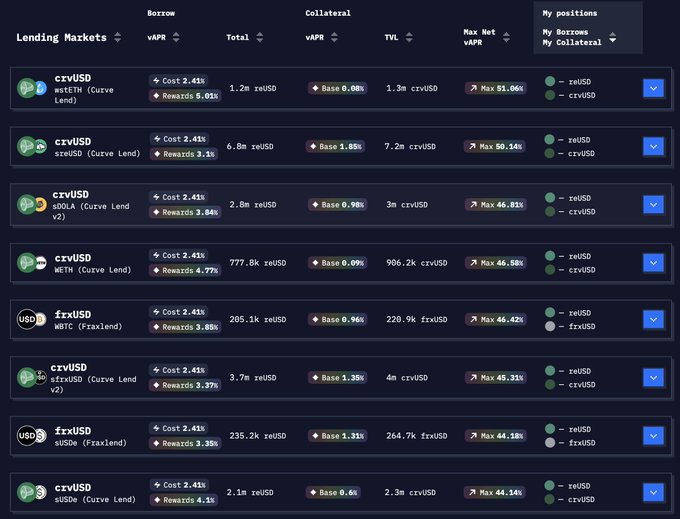The width and height of the screenshot is (680, 519).
Task: Click reUSD borrow icon in wstETH row
Action: pos(550,81)
